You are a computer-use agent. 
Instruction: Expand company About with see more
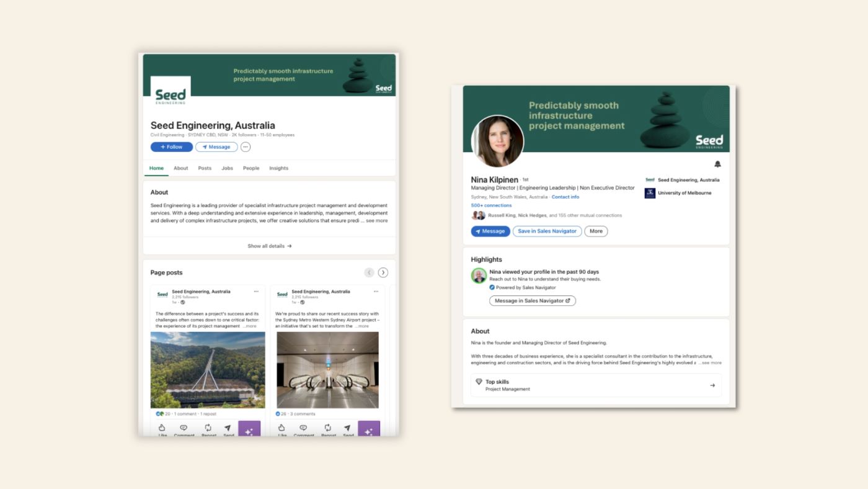coord(376,220)
